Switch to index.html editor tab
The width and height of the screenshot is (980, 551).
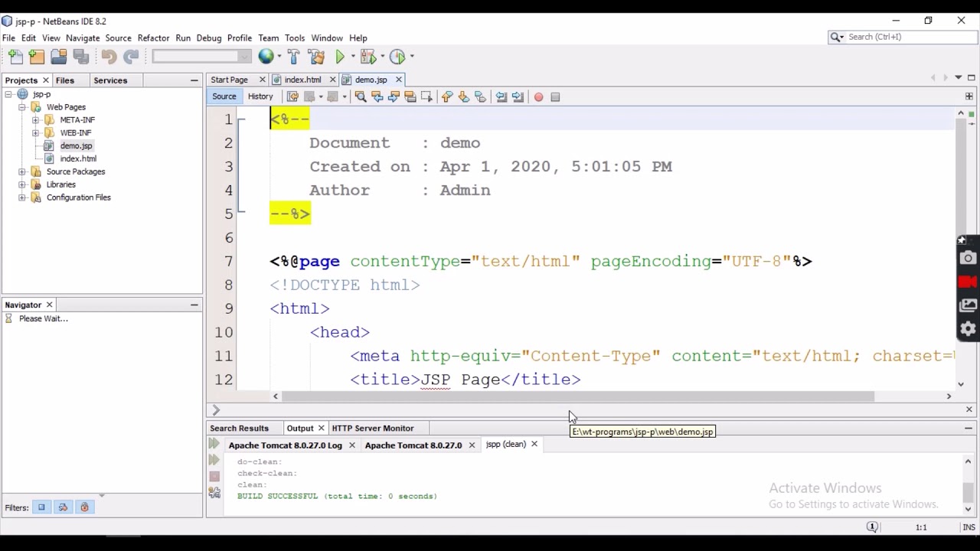click(x=302, y=80)
